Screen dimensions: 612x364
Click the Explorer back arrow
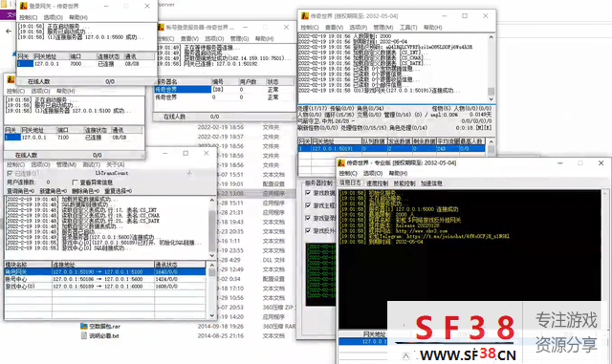coord(9,31)
